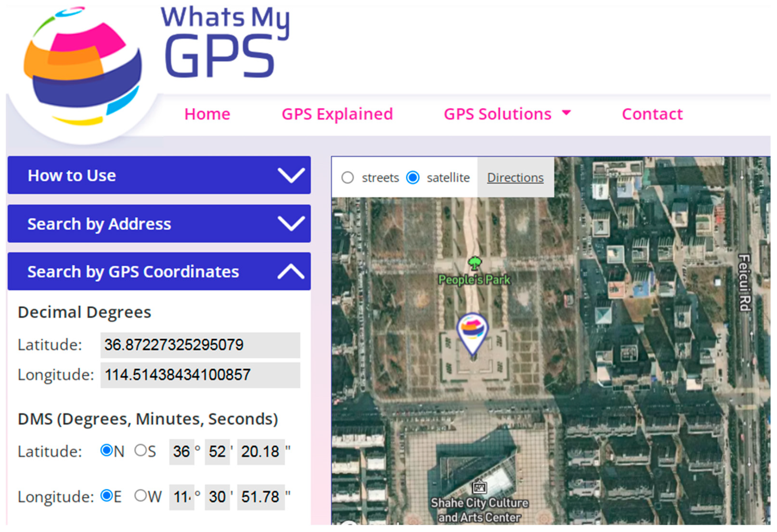The height and width of the screenshot is (532, 777).
Task: Select E for longitude direction
Action: [x=107, y=496]
